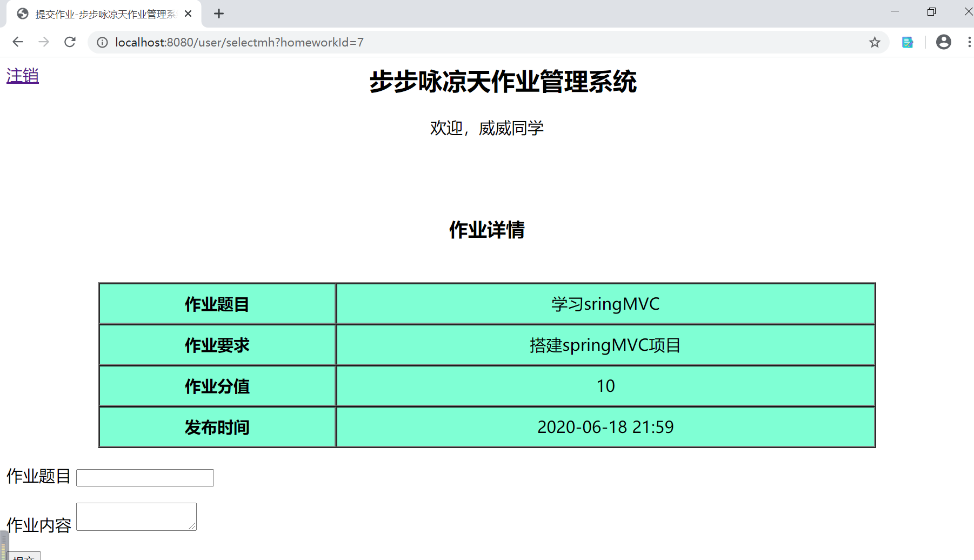Viewport: 974px width, 560px height.
Task: Click the 作业分值 table header cell
Action: click(x=217, y=386)
